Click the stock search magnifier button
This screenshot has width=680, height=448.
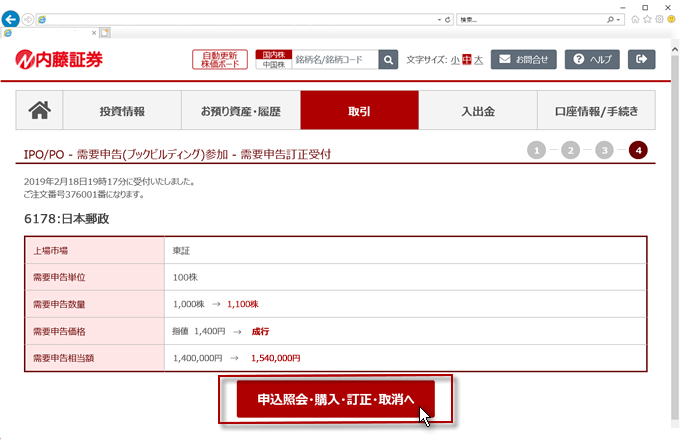pyautogui.click(x=388, y=59)
